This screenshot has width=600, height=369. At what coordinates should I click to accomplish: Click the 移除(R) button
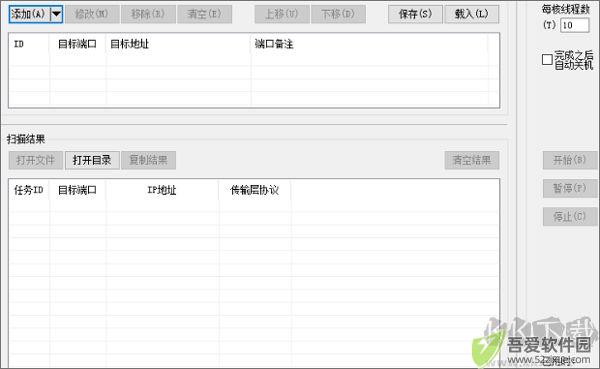pos(148,15)
